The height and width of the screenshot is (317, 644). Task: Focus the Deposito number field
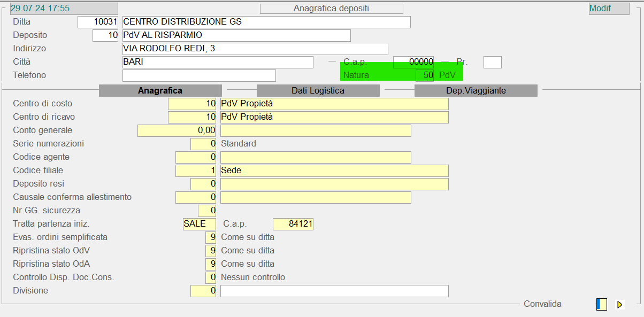[x=105, y=35]
